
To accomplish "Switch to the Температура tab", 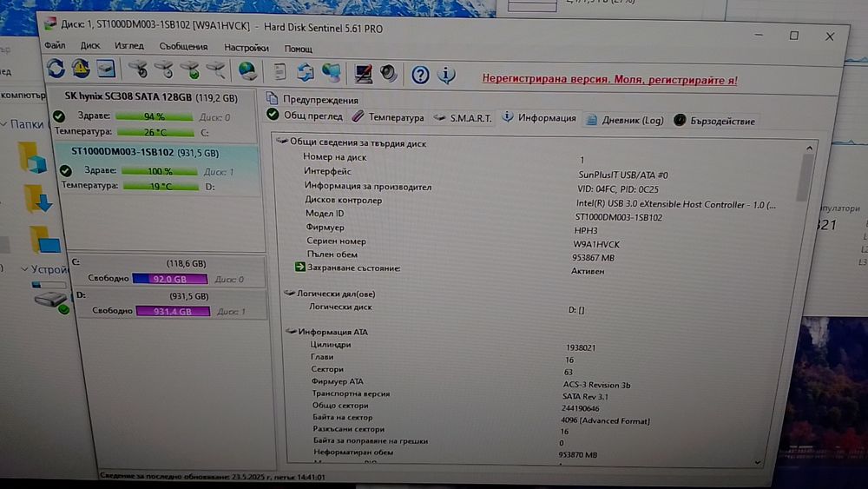I will click(389, 117).
